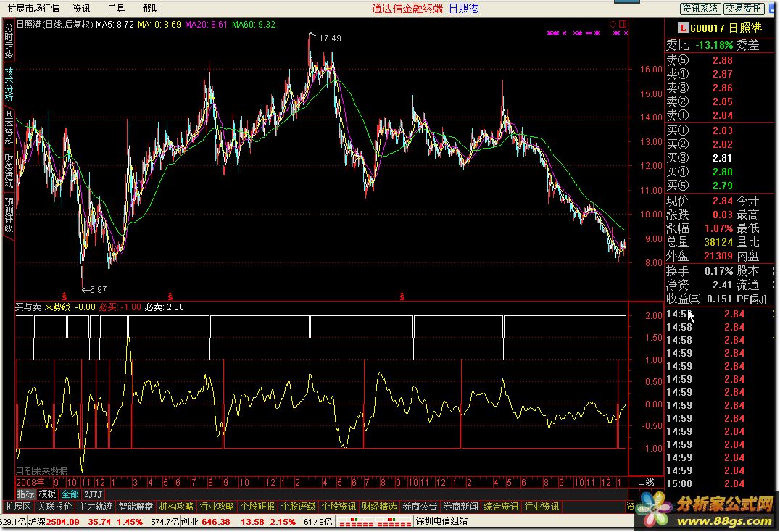Click the 600017 日照港 stock title
This screenshot has width=780, height=532.
click(x=726, y=28)
